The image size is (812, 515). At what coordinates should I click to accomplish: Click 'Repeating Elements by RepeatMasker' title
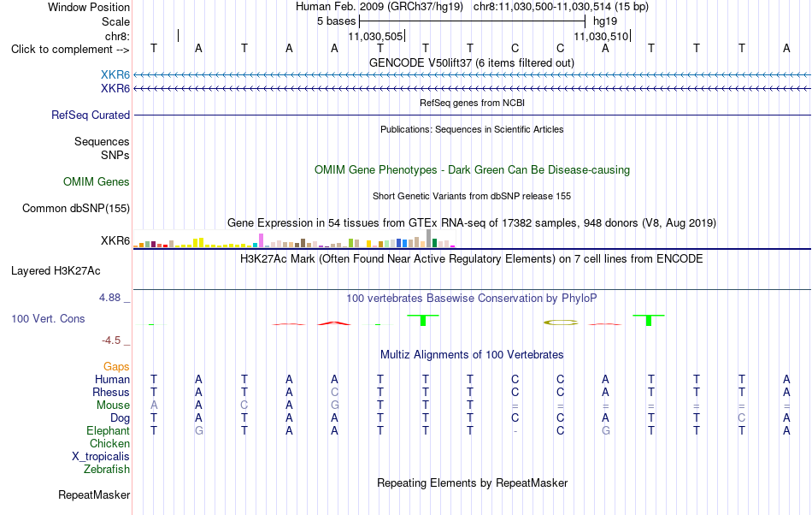coord(473,482)
